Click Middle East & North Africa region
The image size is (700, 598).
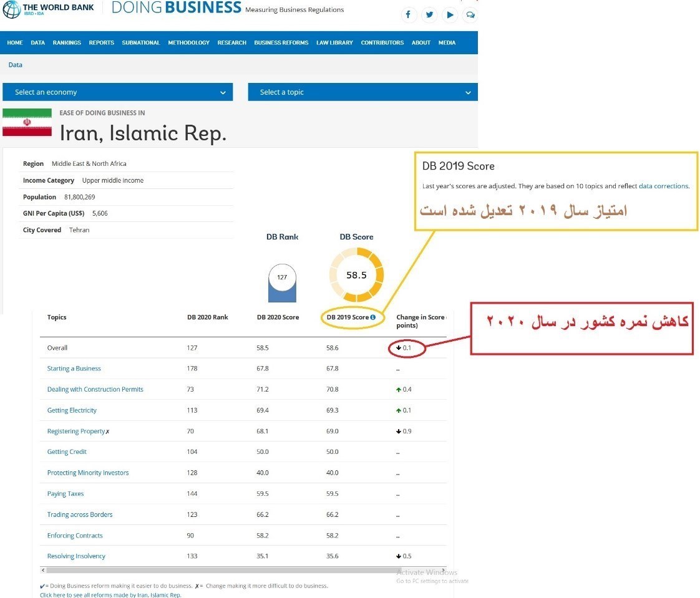coord(89,164)
